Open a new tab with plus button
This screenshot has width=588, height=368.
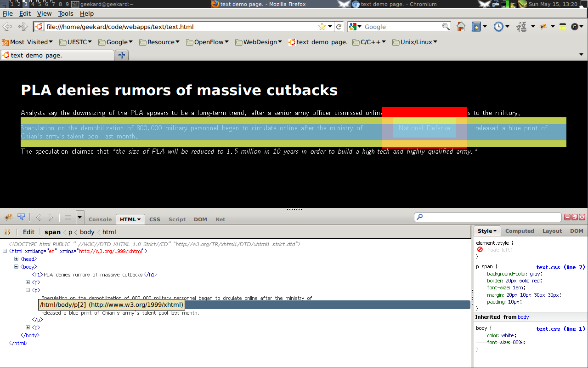tap(122, 55)
